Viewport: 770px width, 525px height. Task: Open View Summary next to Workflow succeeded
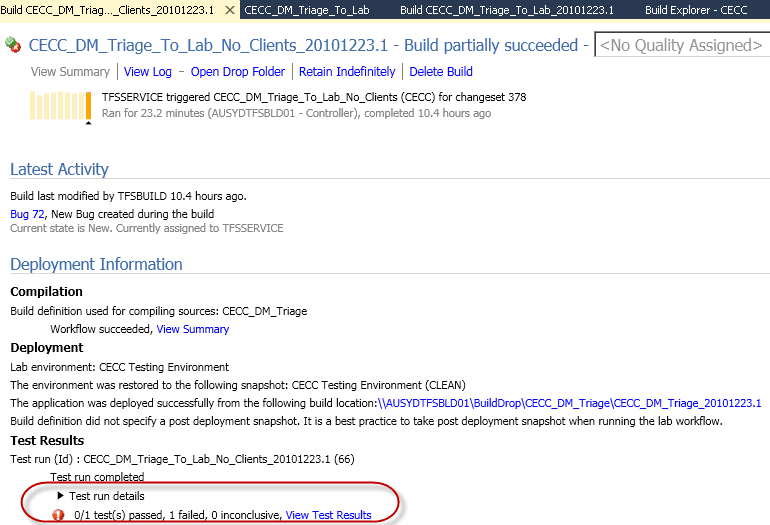coord(193,329)
